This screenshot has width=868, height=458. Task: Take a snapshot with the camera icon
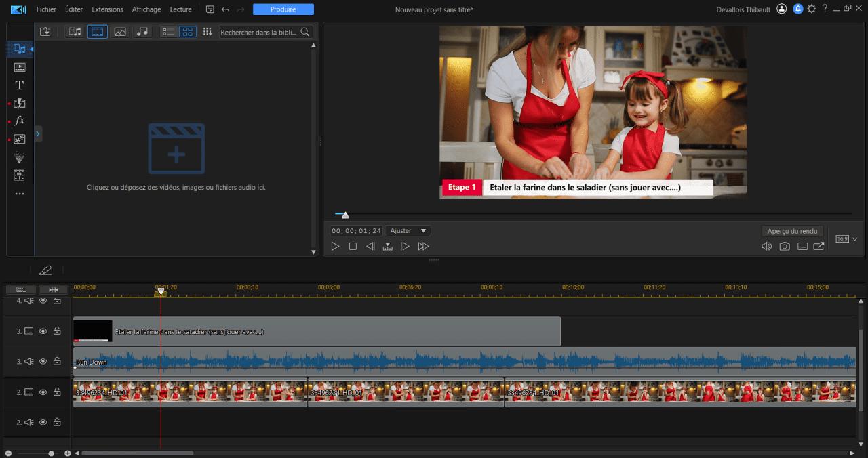point(785,247)
